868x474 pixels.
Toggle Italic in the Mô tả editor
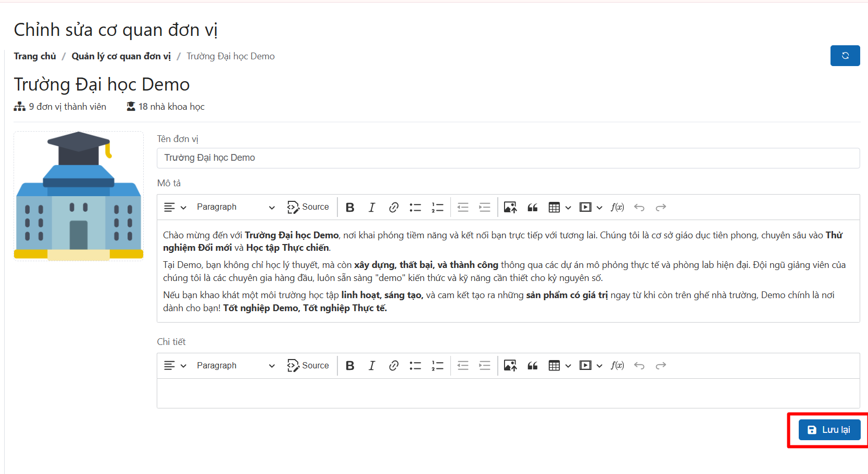point(372,208)
